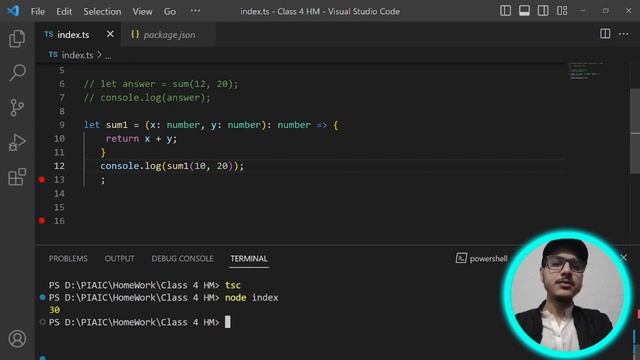Open the Explorer view in activity bar
Viewport: 640px width, 360px height.
point(17,39)
